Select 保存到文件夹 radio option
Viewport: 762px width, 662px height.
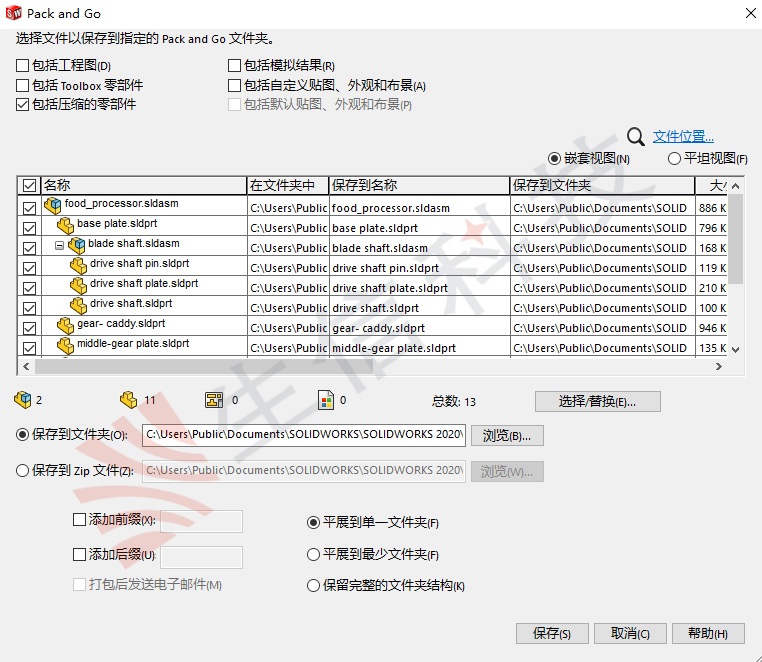coord(22,435)
